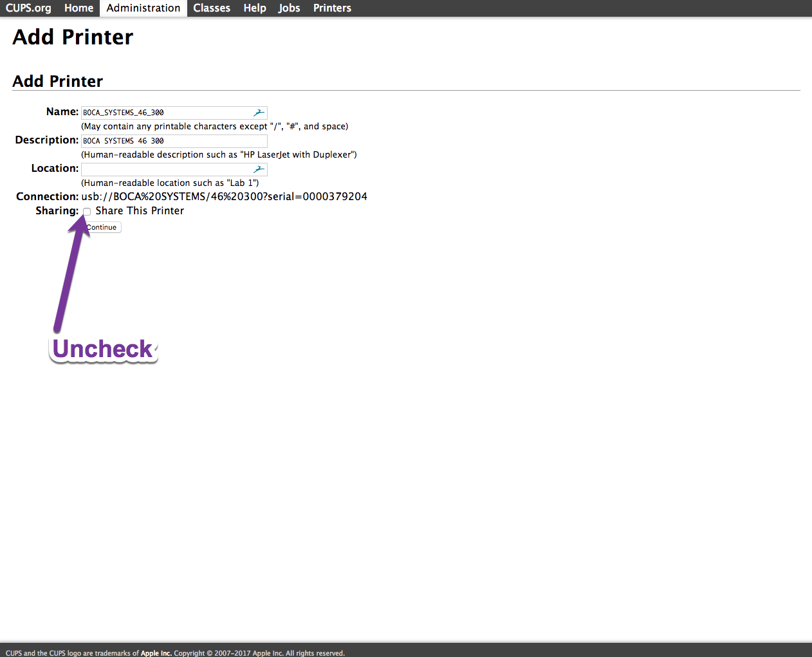Open the CUPS.org link

(x=28, y=8)
